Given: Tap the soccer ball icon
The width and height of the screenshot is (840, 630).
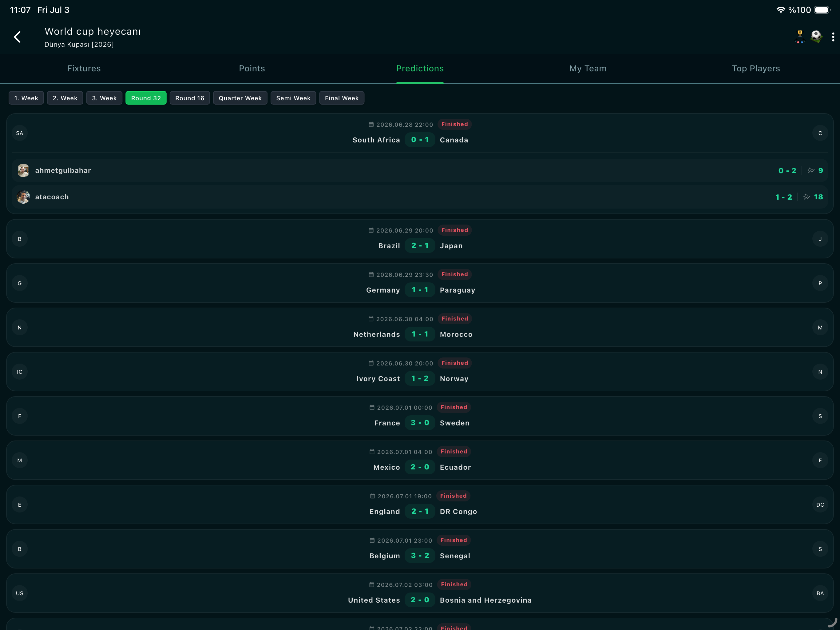Looking at the screenshot, I should (x=816, y=37).
